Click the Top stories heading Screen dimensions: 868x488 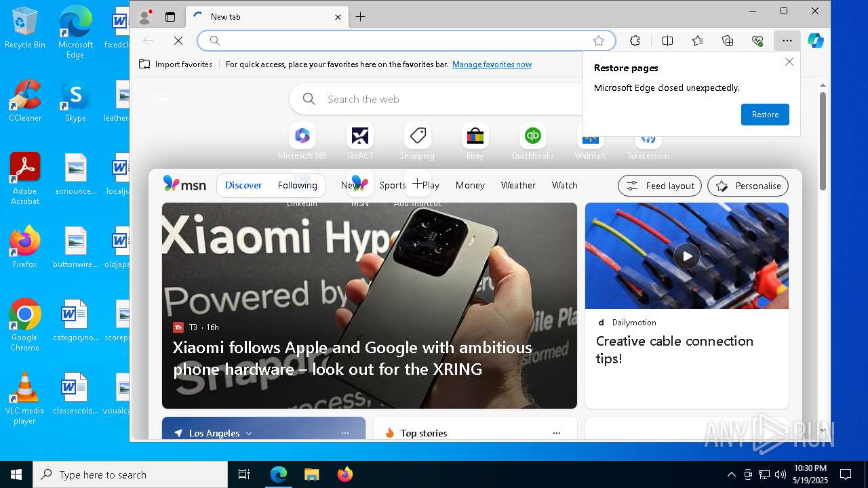(x=423, y=433)
